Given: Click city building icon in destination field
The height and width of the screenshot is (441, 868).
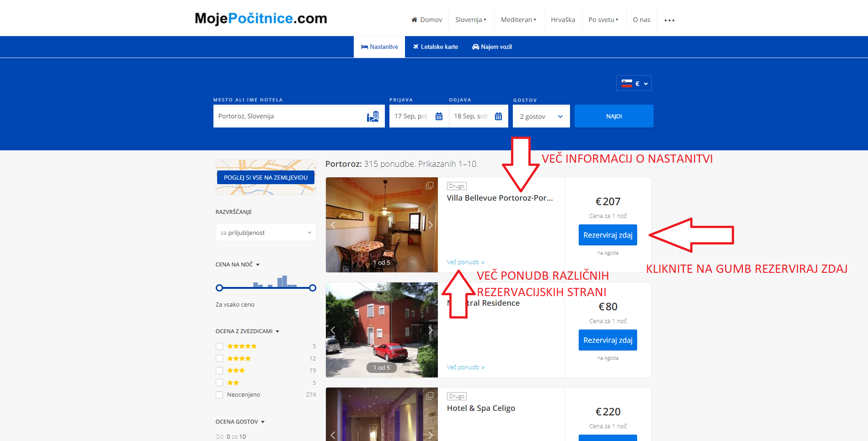Looking at the screenshot, I should (373, 117).
